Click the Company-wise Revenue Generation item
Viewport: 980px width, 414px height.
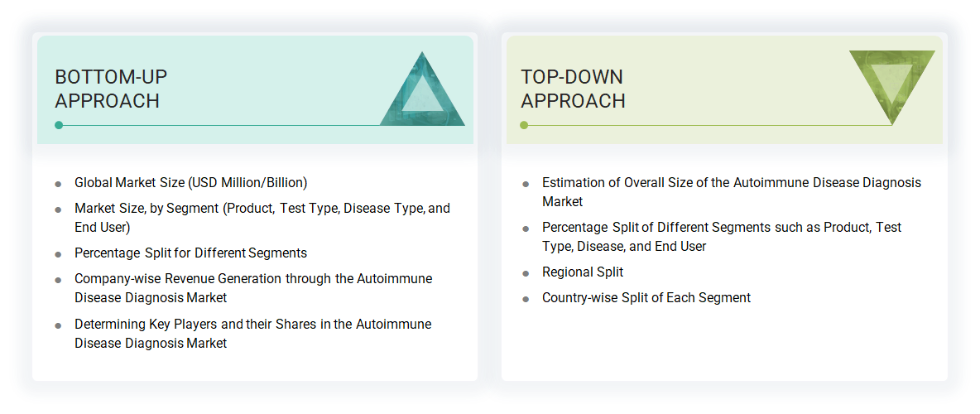252,288
